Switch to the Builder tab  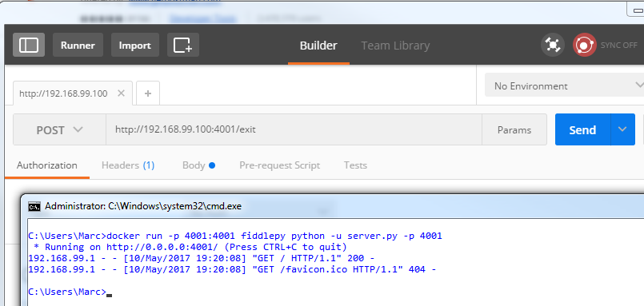click(x=318, y=45)
